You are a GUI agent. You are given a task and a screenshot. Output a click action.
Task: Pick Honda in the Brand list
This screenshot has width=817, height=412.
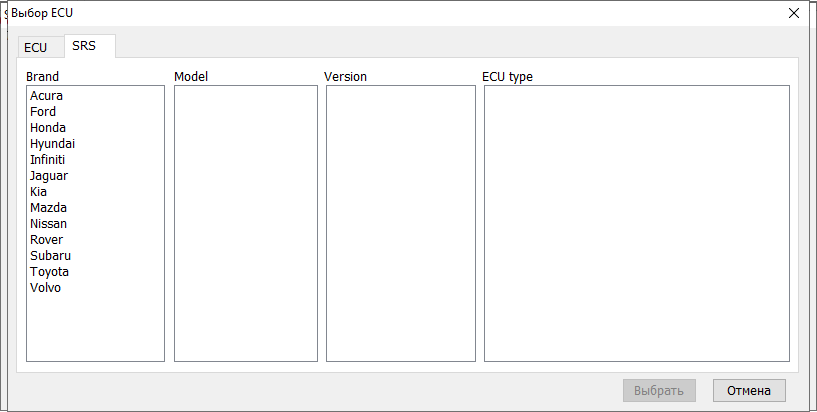(48, 128)
